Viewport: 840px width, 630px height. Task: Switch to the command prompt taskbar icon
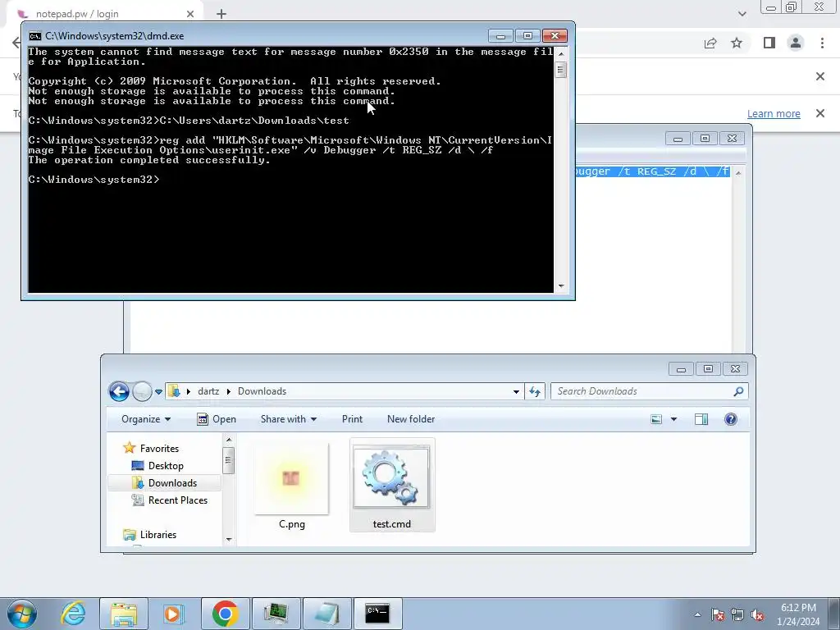(x=377, y=614)
